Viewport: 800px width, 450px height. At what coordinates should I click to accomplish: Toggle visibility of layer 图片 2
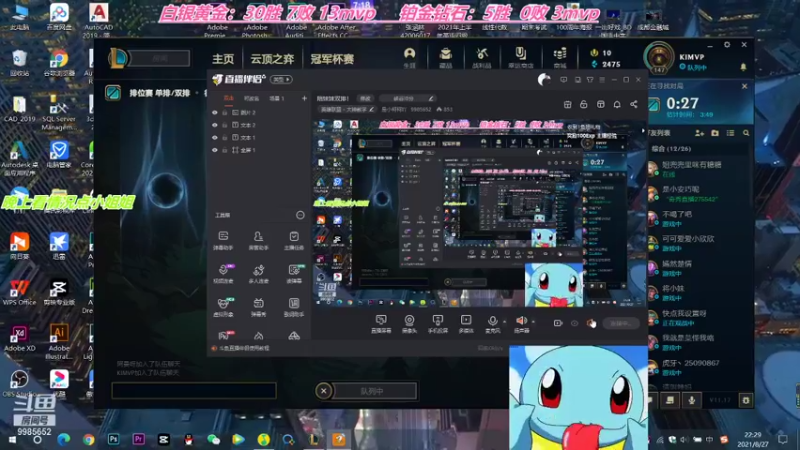tap(215, 113)
